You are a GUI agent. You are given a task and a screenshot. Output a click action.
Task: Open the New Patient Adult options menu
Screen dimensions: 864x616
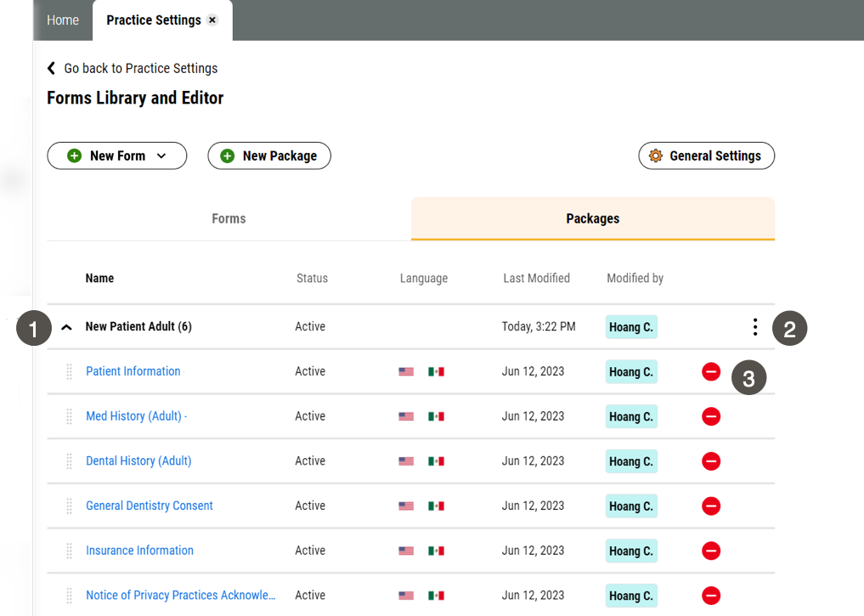tap(755, 327)
